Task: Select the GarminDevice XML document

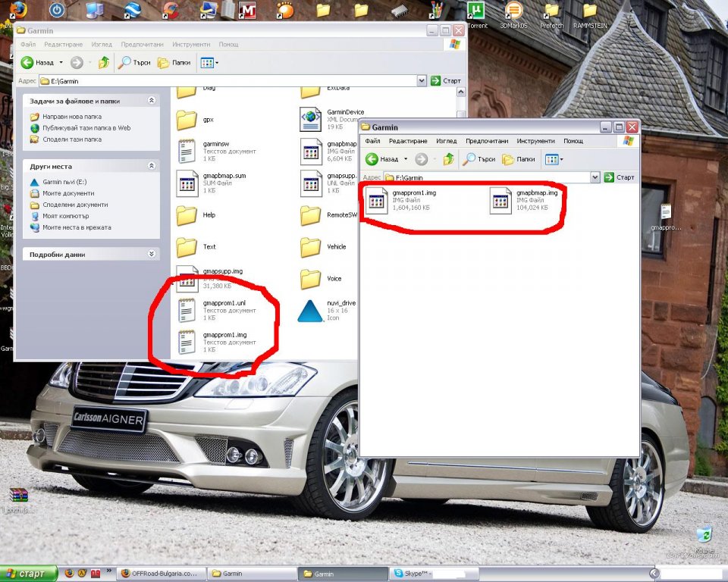Action: pos(311,119)
